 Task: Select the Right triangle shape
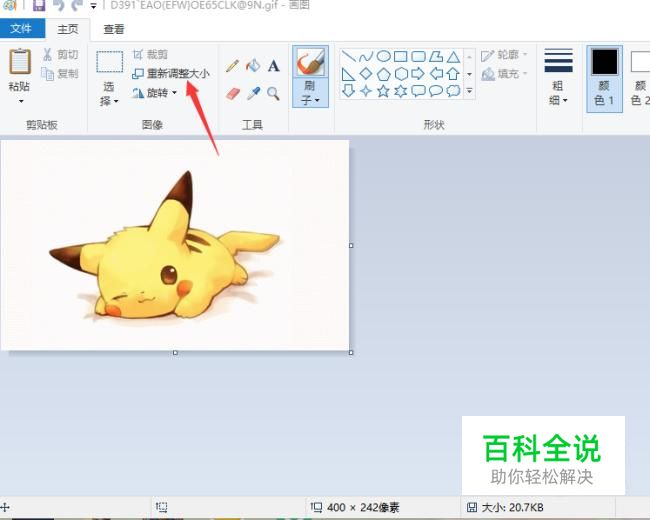click(348, 74)
